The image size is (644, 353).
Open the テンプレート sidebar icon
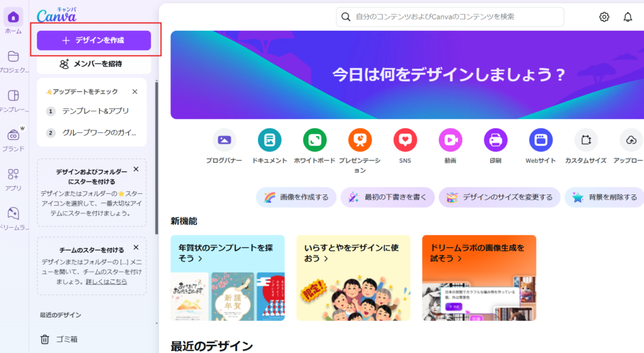[13, 96]
